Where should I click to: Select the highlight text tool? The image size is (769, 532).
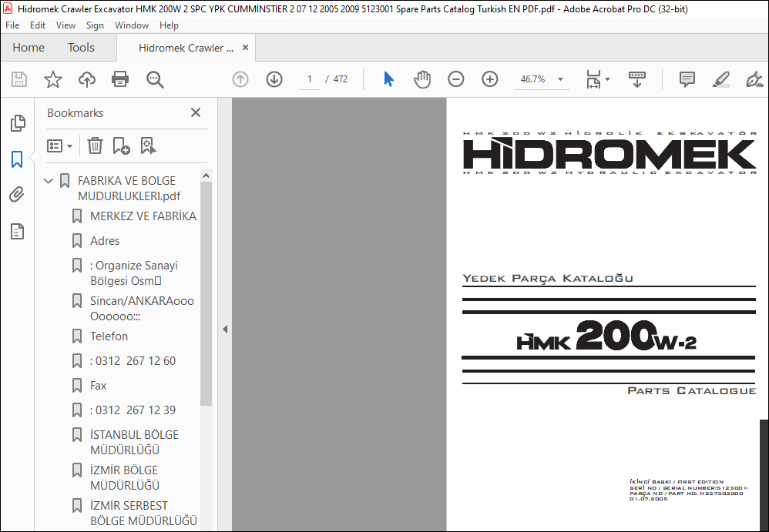[721, 79]
